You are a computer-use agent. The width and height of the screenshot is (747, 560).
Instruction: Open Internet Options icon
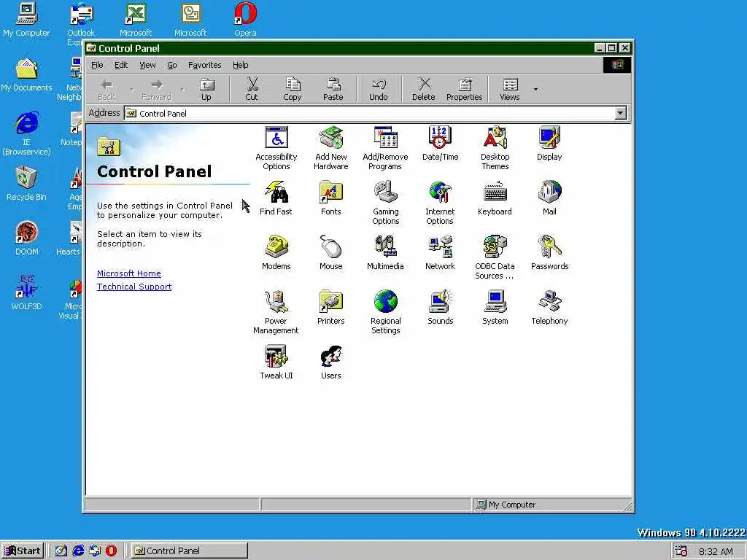[x=440, y=203]
